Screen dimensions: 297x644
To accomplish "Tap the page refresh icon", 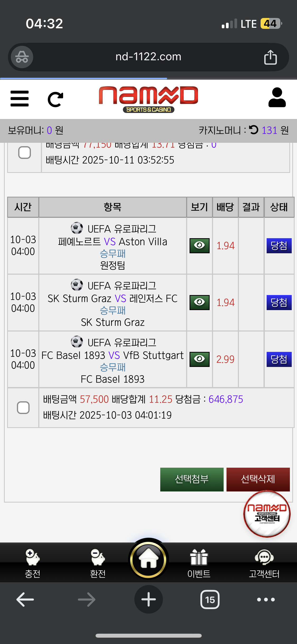I will 55,99.
